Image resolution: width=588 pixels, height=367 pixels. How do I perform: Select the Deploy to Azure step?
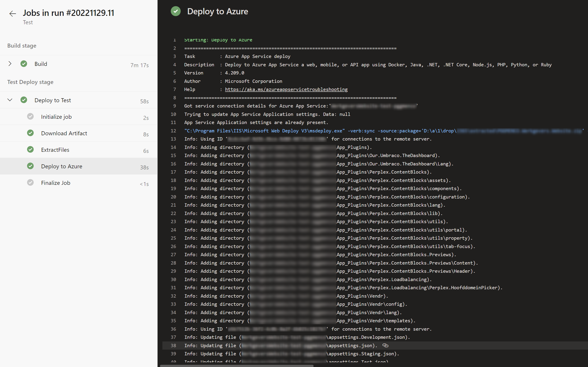tap(79, 166)
